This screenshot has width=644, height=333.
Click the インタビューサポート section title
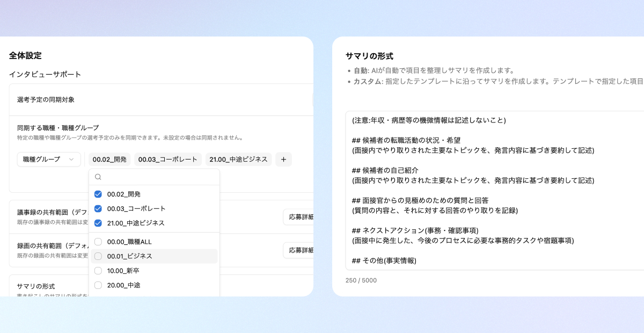coord(45,74)
